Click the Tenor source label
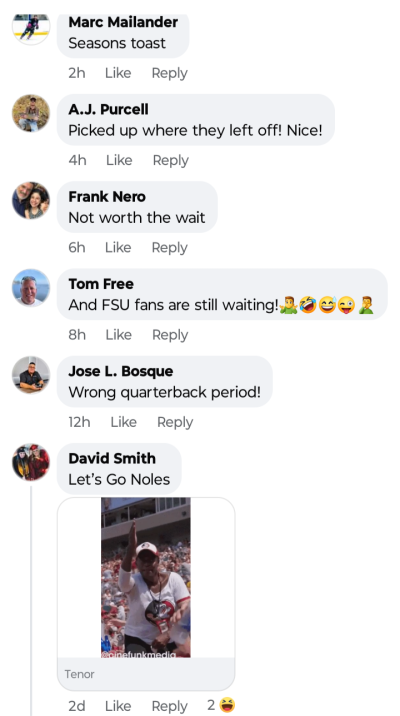Image resolution: width=400 pixels, height=716 pixels. (79, 674)
